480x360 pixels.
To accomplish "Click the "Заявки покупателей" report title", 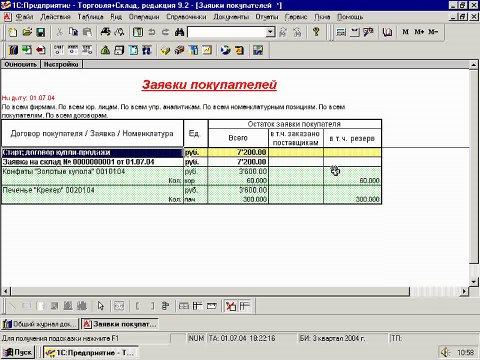I will click(209, 85).
